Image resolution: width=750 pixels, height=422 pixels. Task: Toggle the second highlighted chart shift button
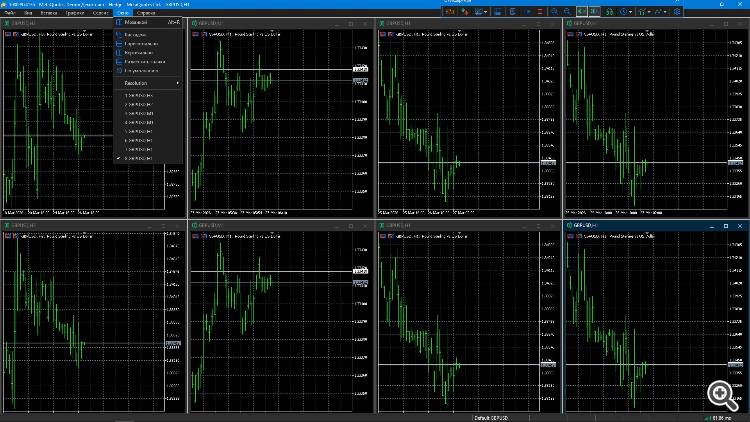click(595, 12)
